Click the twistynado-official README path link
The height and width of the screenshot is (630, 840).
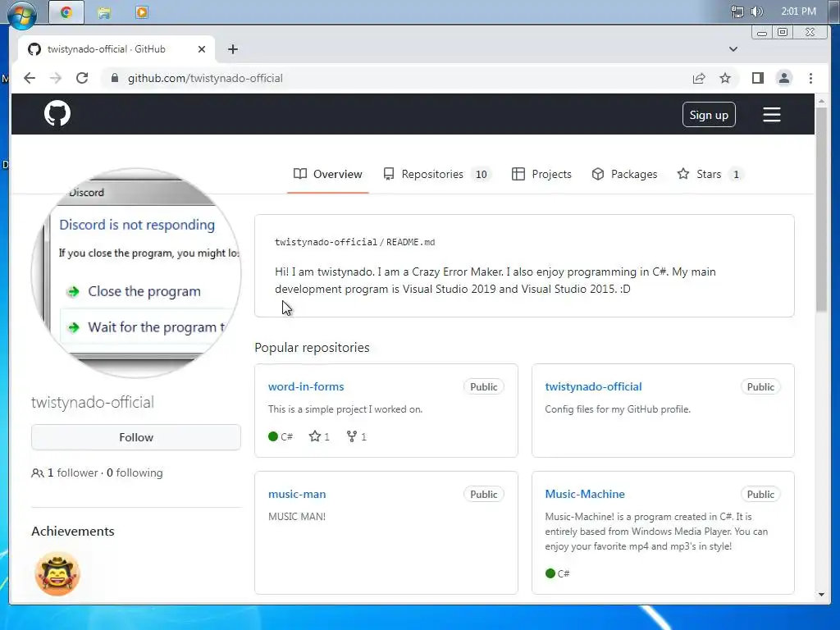tap(326, 242)
